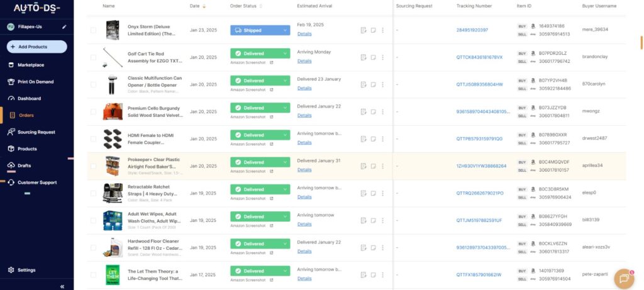
Task: Expand the Shipped status dropdown
Action: click(x=285, y=30)
